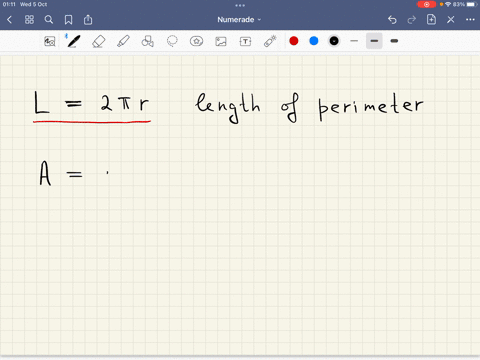Tap the handwritten formula L = 2πr
This screenshot has width=480, height=360.
pyautogui.click(x=92, y=103)
